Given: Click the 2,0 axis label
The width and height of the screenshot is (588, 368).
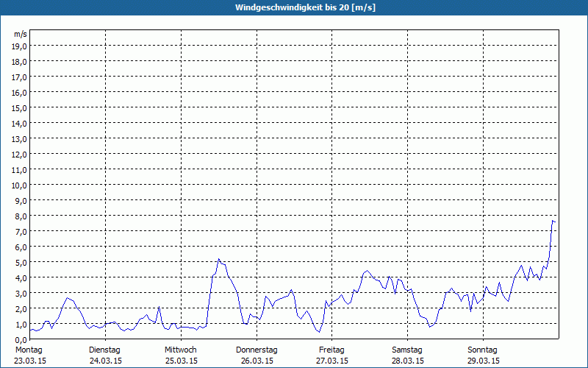Looking at the screenshot, I should click(21, 308).
